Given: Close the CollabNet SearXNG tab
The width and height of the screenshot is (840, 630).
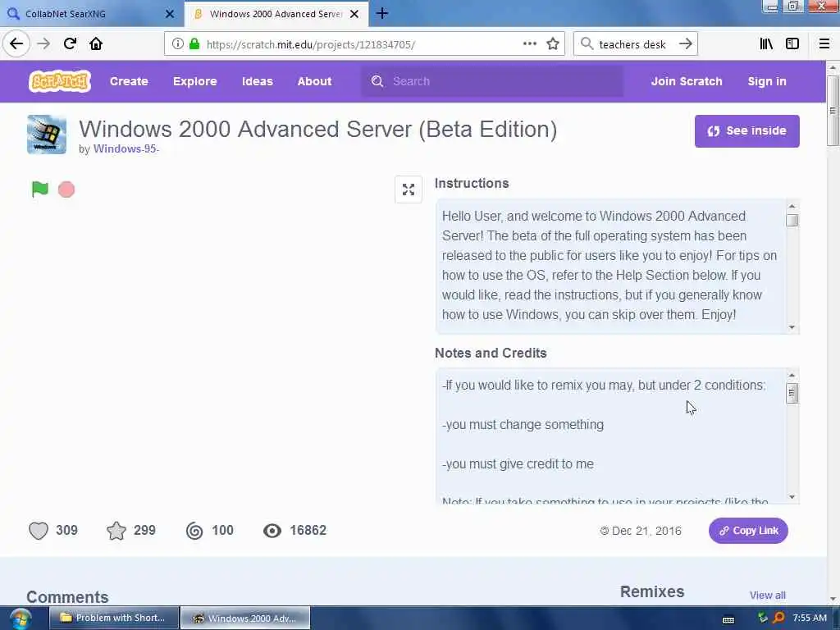Looking at the screenshot, I should click(x=170, y=14).
